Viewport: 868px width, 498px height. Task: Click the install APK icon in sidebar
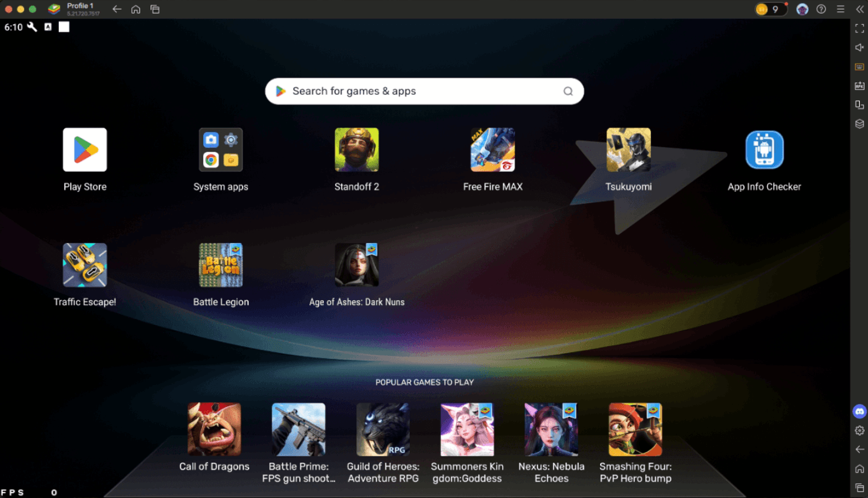(860, 86)
